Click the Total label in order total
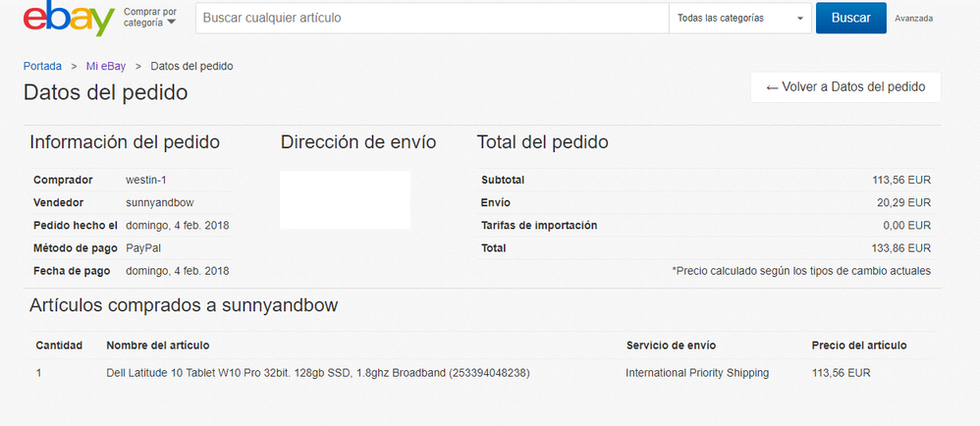Image resolution: width=980 pixels, height=426 pixels. (494, 248)
